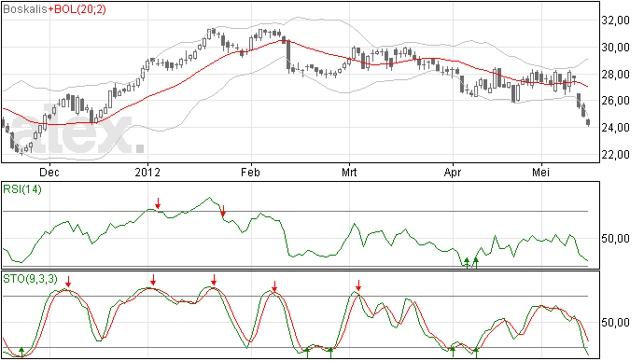Screen dimensions: 644x361
Task: Select the +BOL(20;2) Bollinger indicator label
Action: tap(77, 9)
